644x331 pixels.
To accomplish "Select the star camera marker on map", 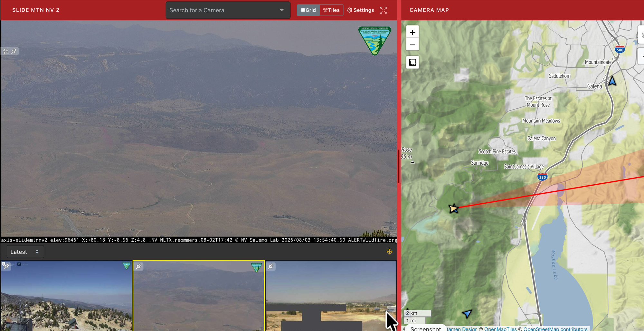I will [x=454, y=208].
